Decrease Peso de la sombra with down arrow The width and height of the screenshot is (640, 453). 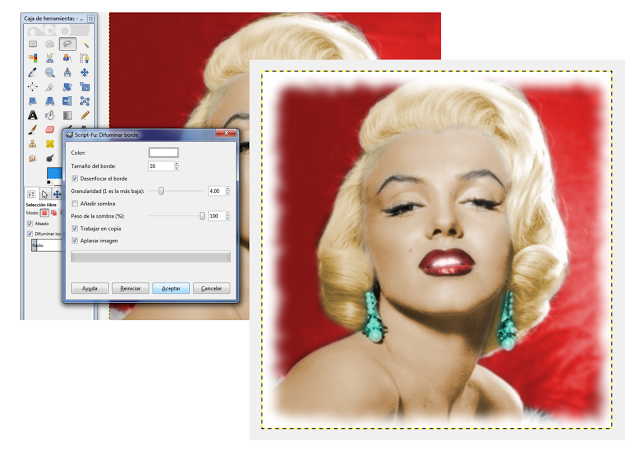[x=228, y=218]
